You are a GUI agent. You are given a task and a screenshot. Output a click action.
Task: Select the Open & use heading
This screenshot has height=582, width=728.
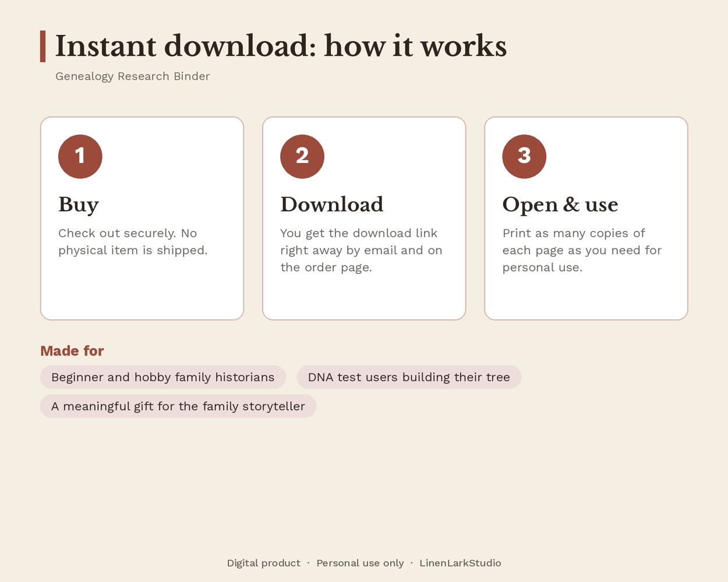pyautogui.click(x=560, y=205)
